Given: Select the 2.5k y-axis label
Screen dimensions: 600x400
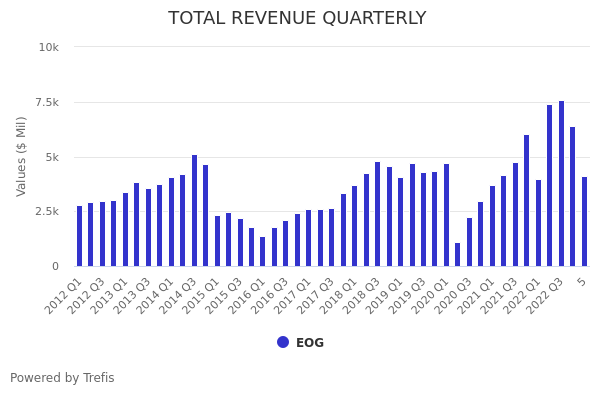Looking at the screenshot, I should click(x=46, y=211).
